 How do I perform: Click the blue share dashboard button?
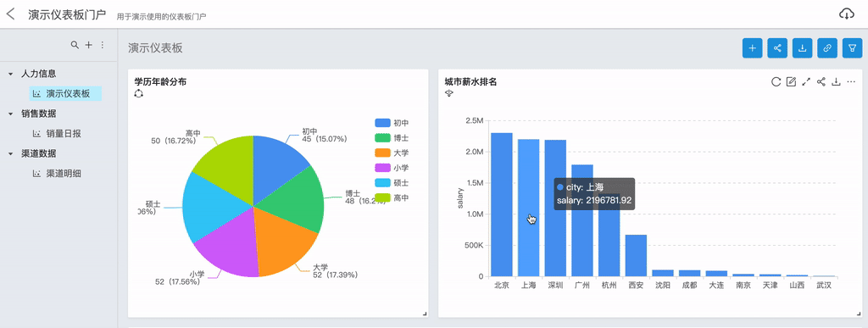[777, 48]
